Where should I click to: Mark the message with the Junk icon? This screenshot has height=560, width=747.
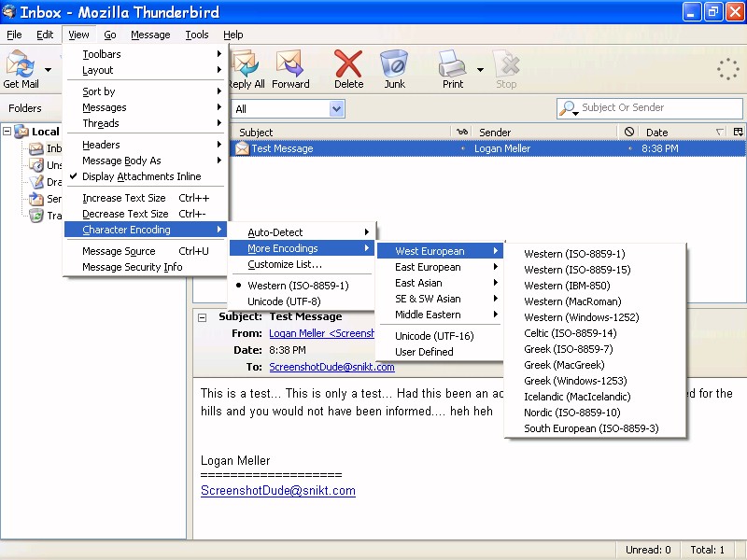pyautogui.click(x=394, y=63)
